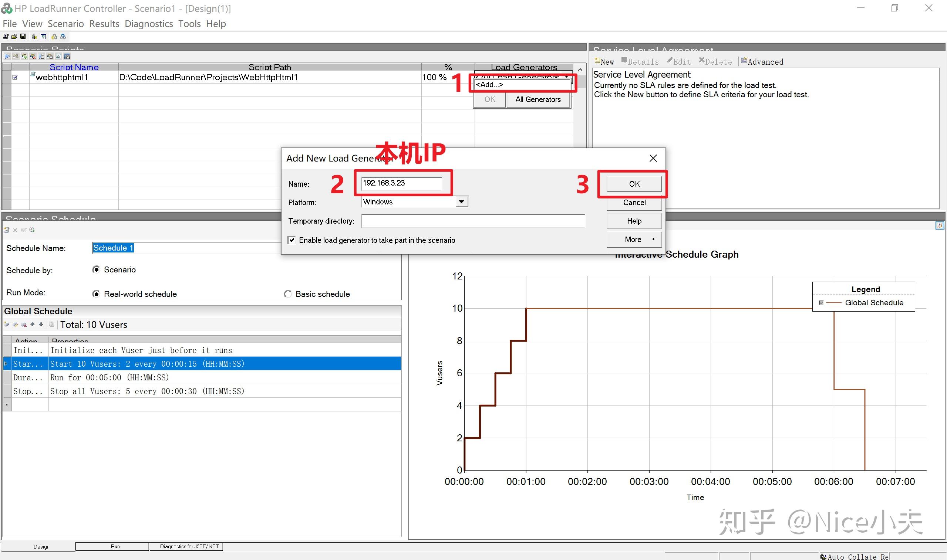Click the Save Scenario toolbar icon
The image size is (947, 560).
pyautogui.click(x=23, y=37)
